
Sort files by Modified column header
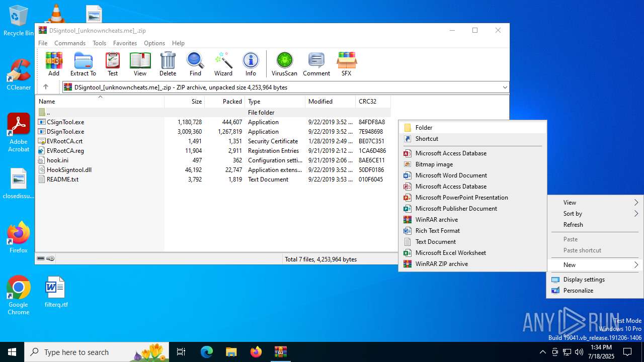(x=331, y=102)
